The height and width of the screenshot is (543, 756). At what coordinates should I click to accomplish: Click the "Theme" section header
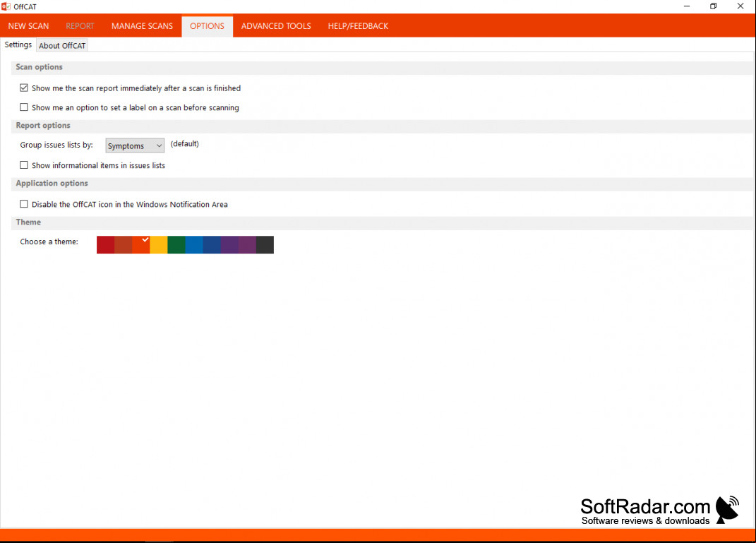[28, 222]
